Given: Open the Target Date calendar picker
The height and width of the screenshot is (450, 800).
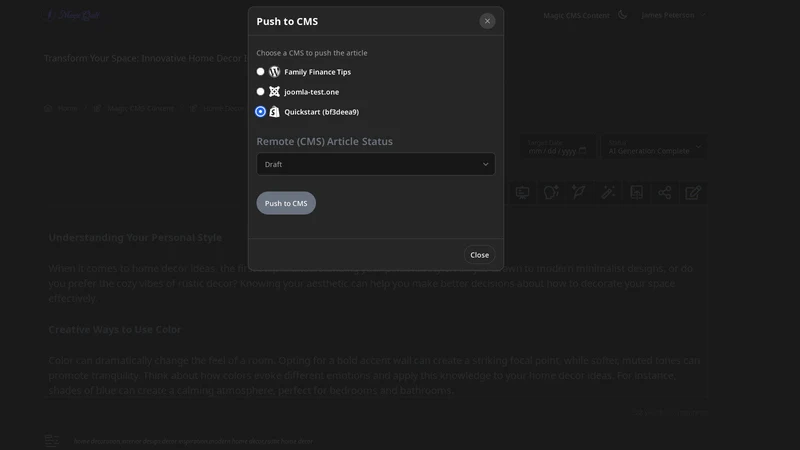Looking at the screenshot, I should pos(582,151).
